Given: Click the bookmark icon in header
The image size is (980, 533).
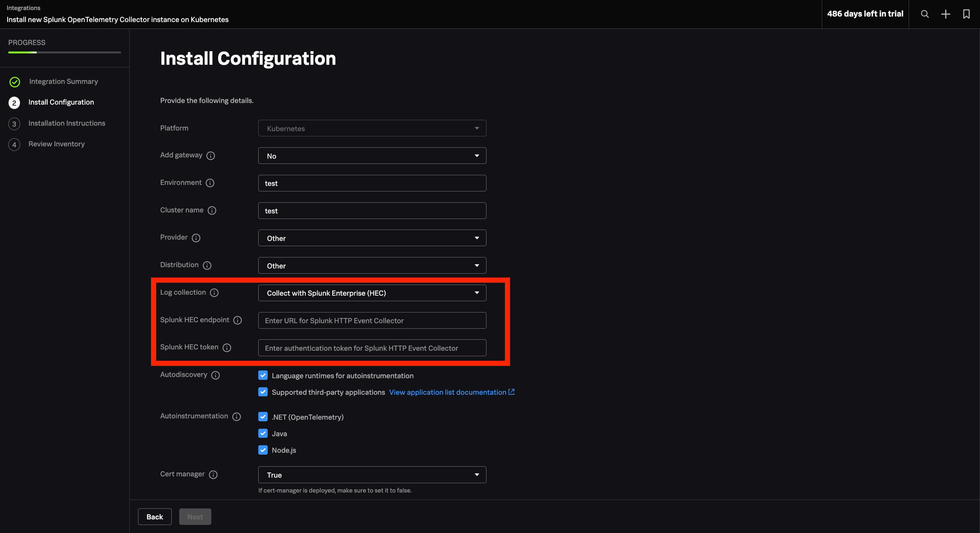Looking at the screenshot, I should (x=966, y=14).
